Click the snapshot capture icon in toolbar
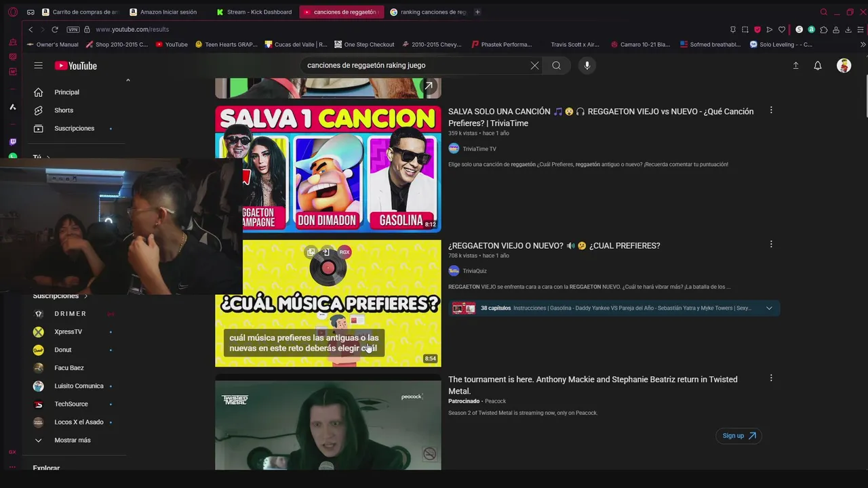The width and height of the screenshot is (868, 488). (745, 30)
